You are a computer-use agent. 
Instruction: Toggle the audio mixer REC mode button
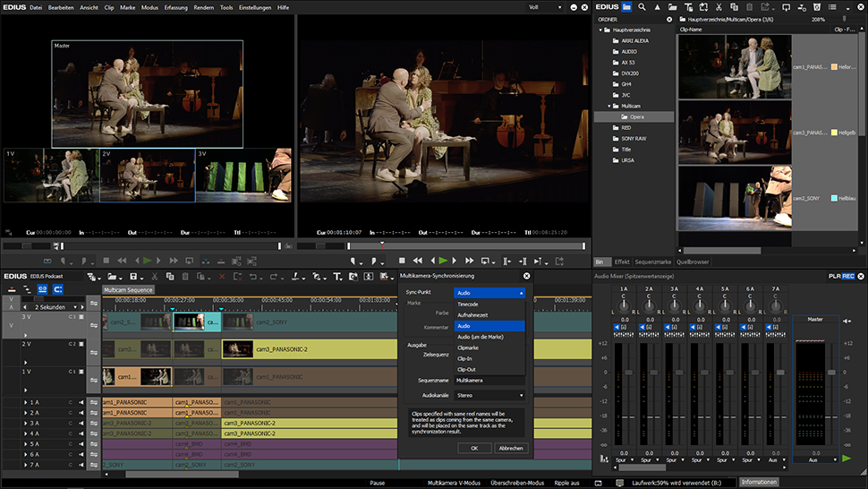(x=848, y=276)
